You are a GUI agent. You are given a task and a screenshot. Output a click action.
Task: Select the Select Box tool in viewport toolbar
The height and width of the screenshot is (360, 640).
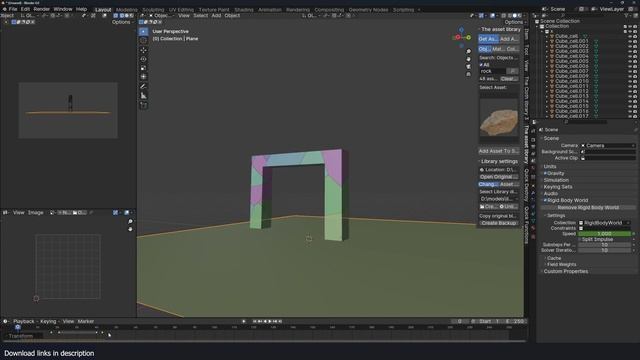143,31
